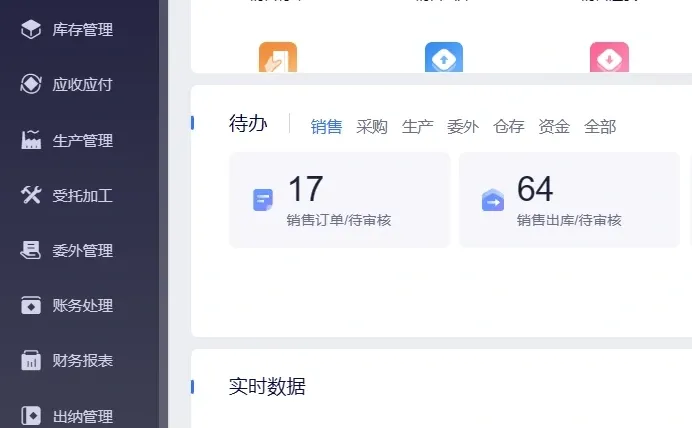
Task: Click the 生产管理 factory icon
Action: 31,140
